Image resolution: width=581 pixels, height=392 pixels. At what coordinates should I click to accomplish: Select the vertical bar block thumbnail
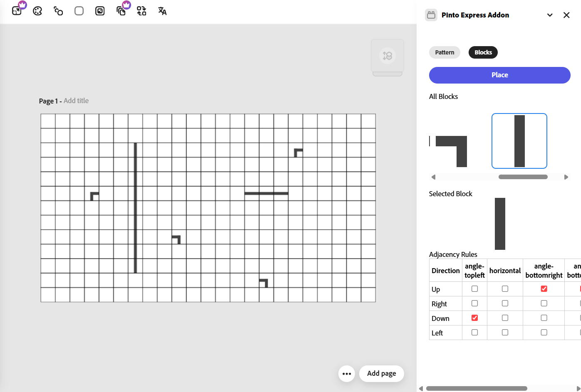tap(519, 141)
